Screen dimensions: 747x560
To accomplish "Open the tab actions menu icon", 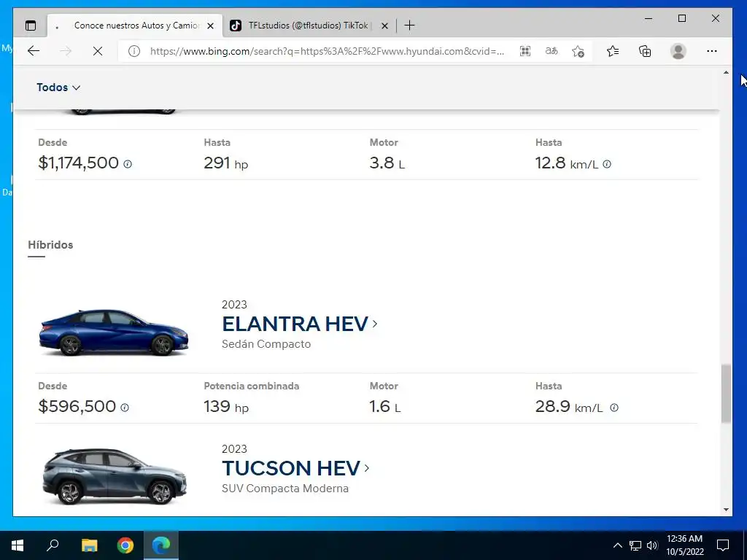I will (31, 26).
